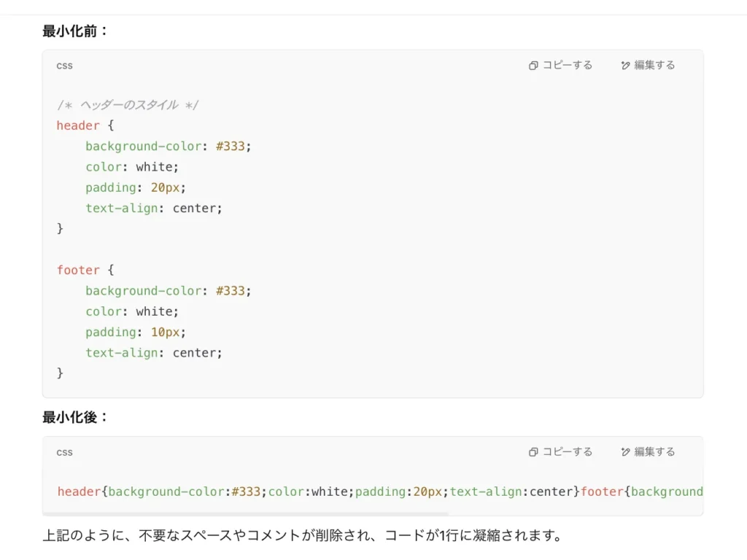The width and height of the screenshot is (747, 560).
Task: Click the css language label of the upper block
Action: (x=65, y=66)
